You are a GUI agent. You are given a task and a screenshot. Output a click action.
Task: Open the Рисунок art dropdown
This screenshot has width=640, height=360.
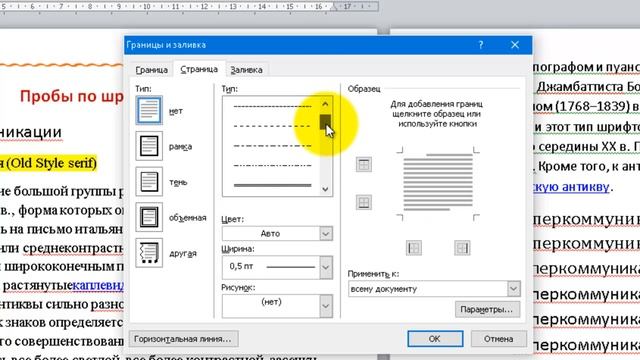325,306
